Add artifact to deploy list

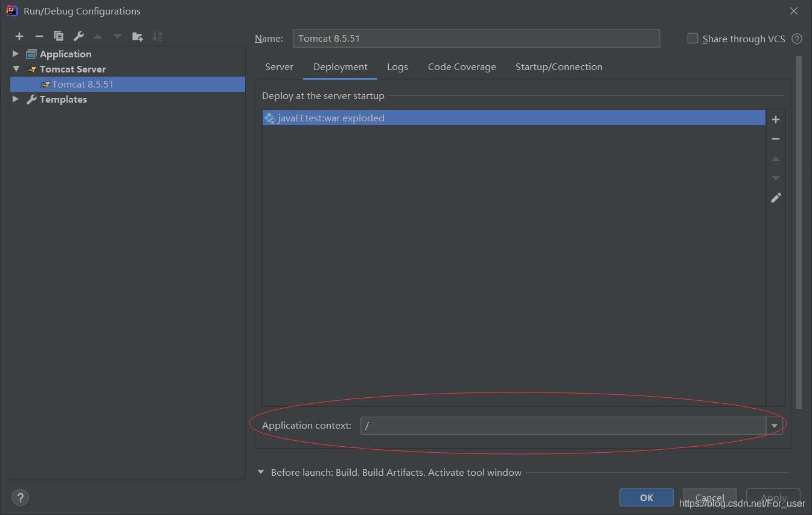776,120
